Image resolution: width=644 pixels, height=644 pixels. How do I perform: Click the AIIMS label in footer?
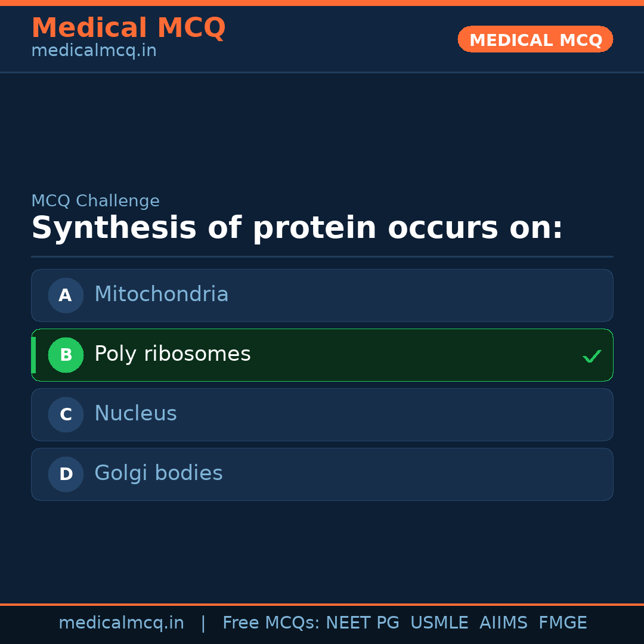tap(503, 623)
